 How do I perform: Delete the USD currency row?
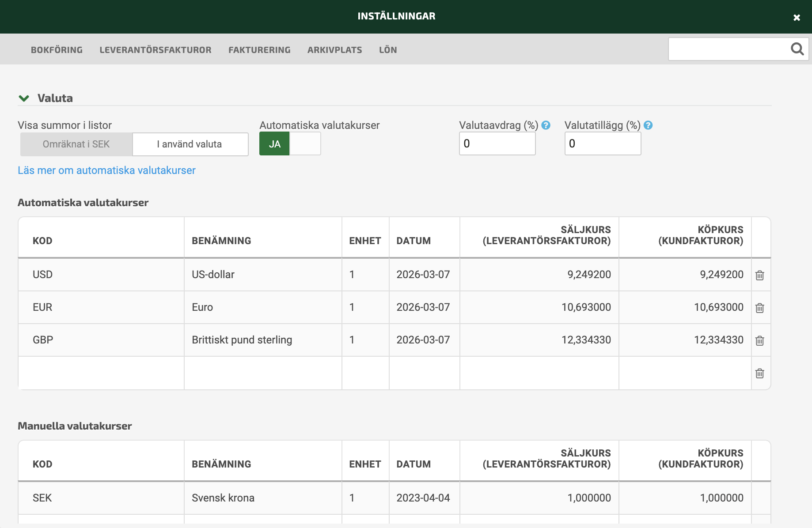(759, 275)
